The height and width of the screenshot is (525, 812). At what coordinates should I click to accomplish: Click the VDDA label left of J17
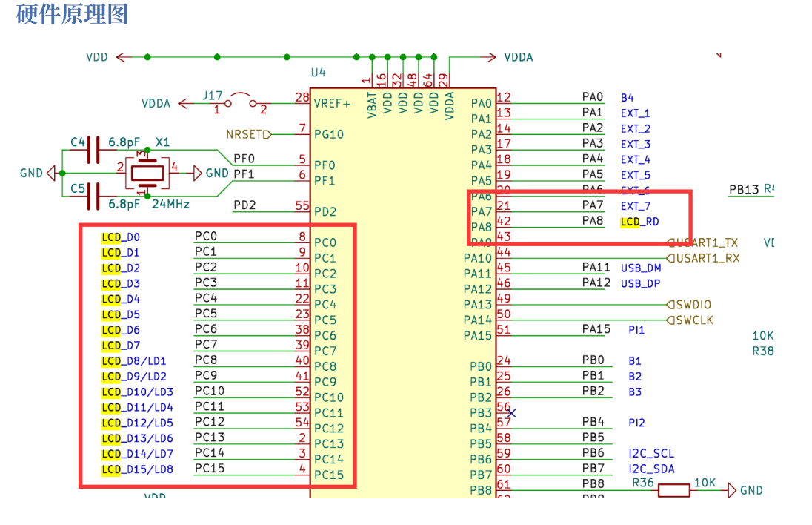[x=156, y=104]
